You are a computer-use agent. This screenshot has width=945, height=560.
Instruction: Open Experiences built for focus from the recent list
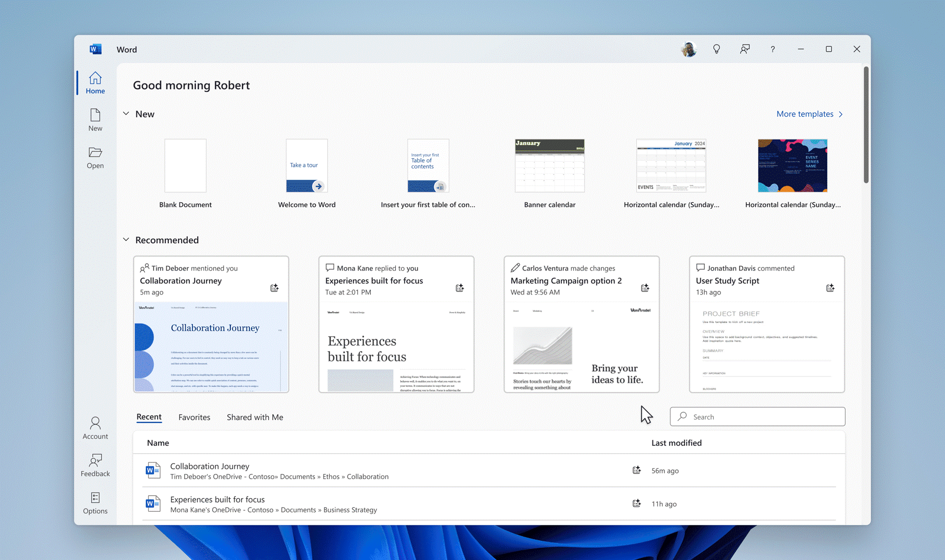489,503
